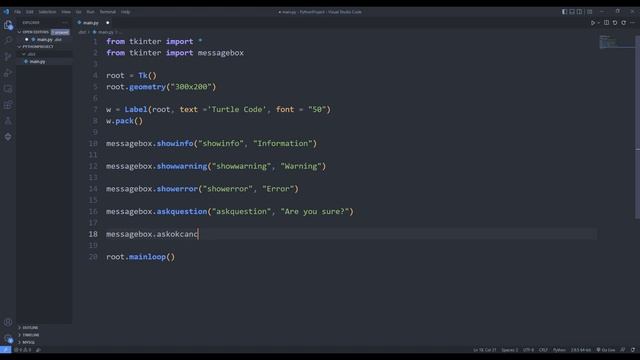Click Go Live in the status bar
Image resolution: width=640 pixels, height=360 pixels.
click(x=606, y=350)
